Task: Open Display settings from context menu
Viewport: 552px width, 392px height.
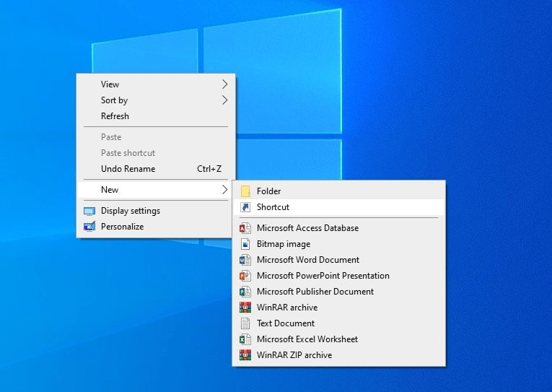Action: pyautogui.click(x=156, y=211)
